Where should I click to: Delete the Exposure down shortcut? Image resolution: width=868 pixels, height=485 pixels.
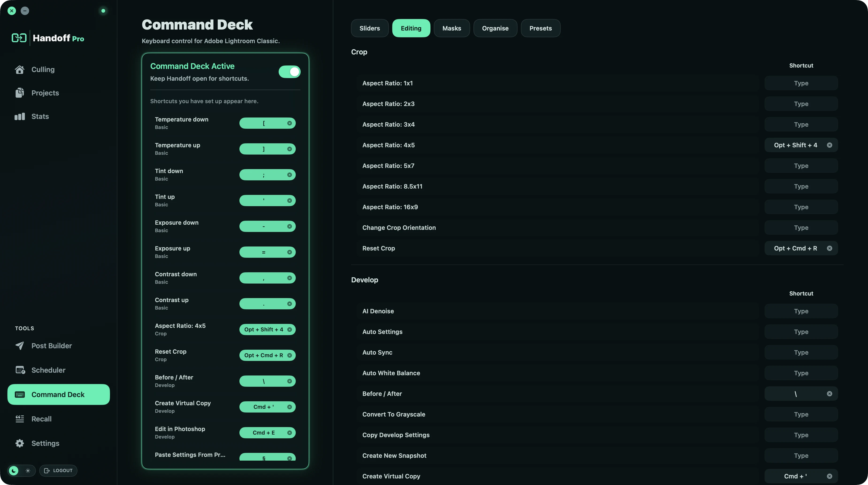point(289,227)
